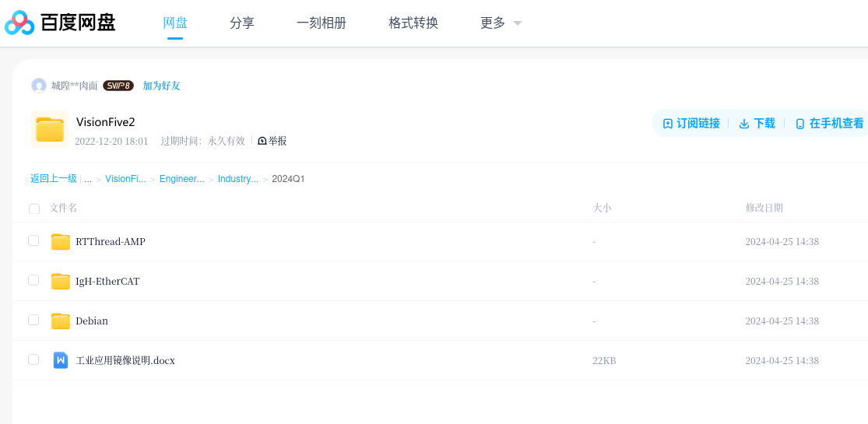Open the IgH-EtherCAT folder name
The height and width of the screenshot is (424, 868).
click(107, 281)
